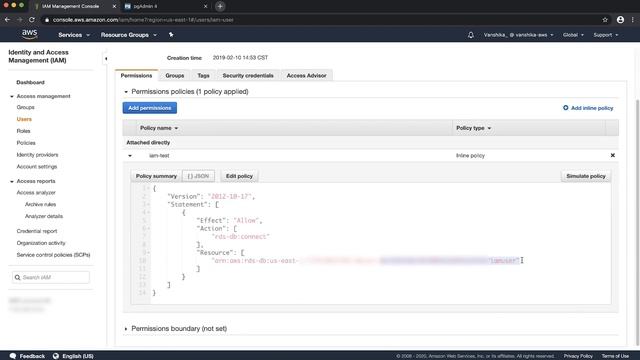Open Privacy Policy footer link

pos(578,356)
